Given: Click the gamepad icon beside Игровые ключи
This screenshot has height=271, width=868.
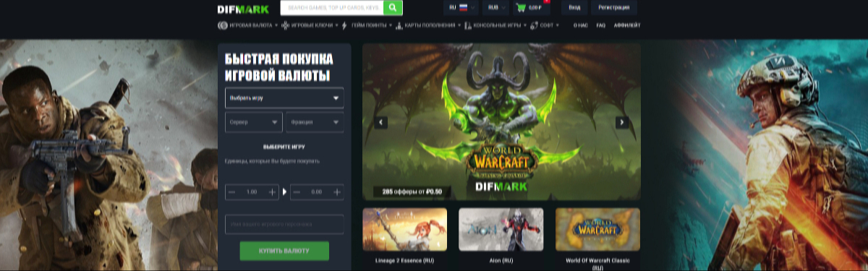Looking at the screenshot, I should click(286, 25).
